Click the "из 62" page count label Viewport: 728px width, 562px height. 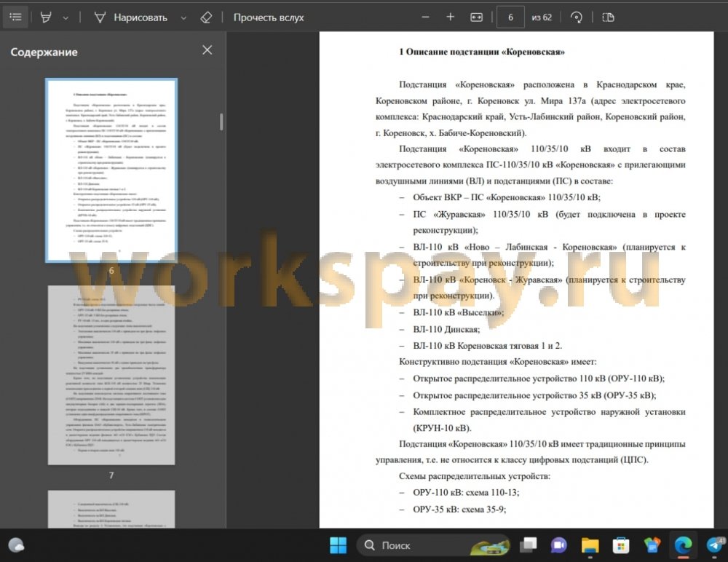542,17
